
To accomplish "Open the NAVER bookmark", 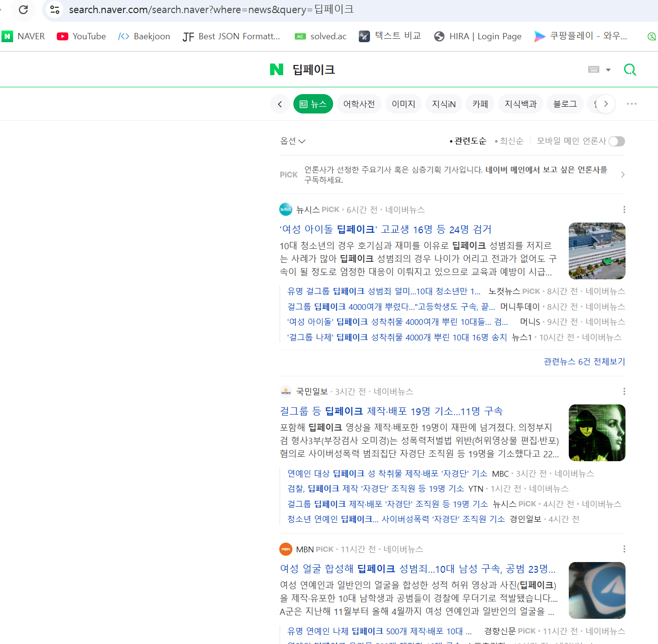I will [x=23, y=36].
